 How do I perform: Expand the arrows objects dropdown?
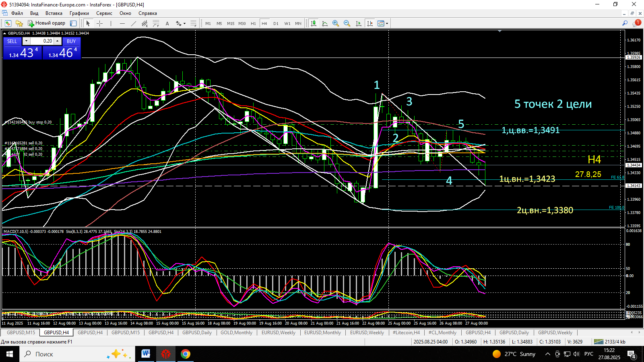click(x=184, y=23)
